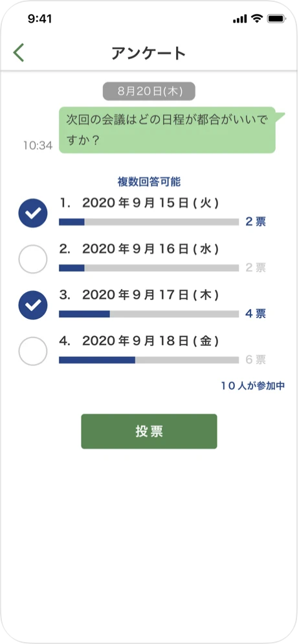Open the 10人が参加中 participants link

252,386
